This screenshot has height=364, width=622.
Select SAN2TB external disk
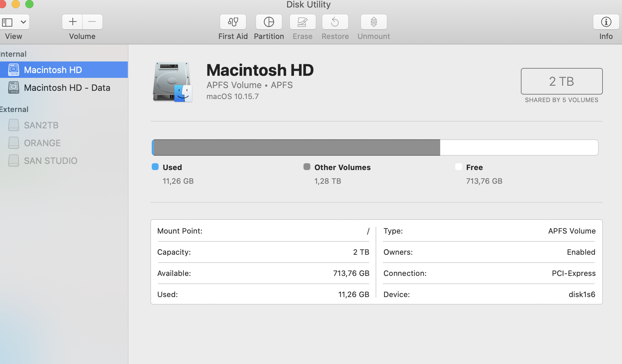coord(64,125)
